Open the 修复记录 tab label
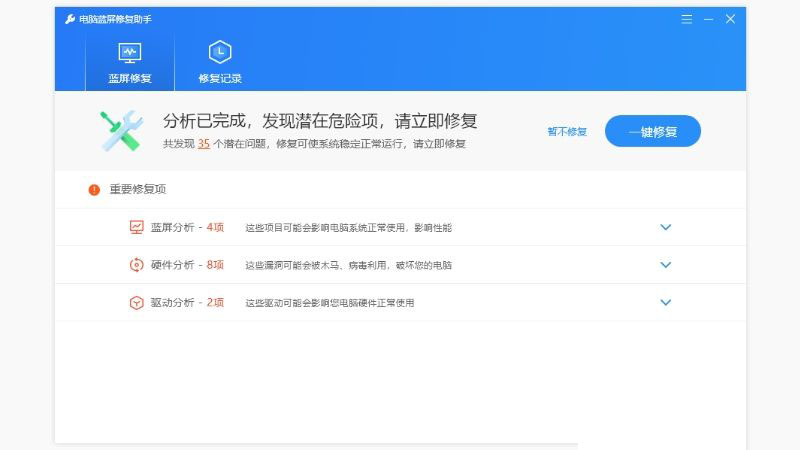The image size is (800, 450). tap(220, 78)
